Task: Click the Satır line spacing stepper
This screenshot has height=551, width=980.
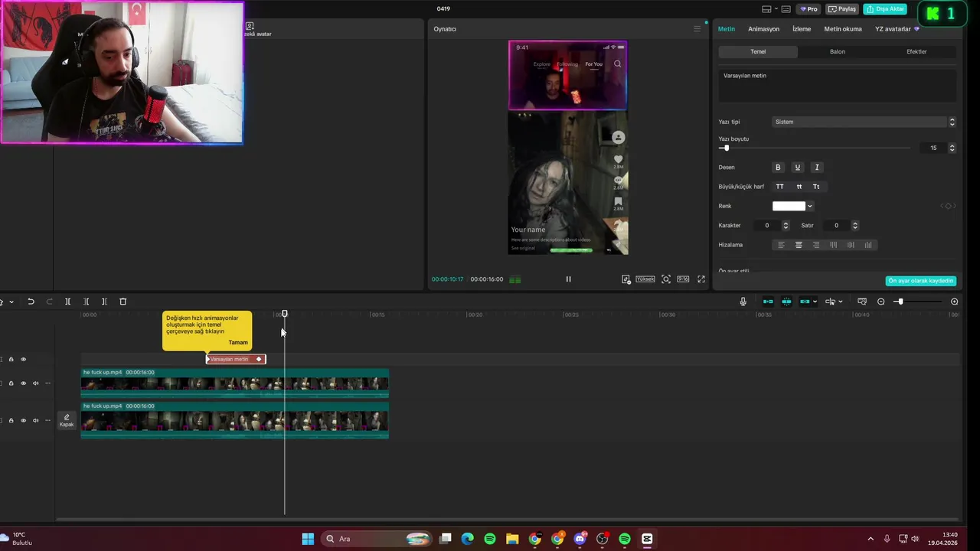Action: 855,225
